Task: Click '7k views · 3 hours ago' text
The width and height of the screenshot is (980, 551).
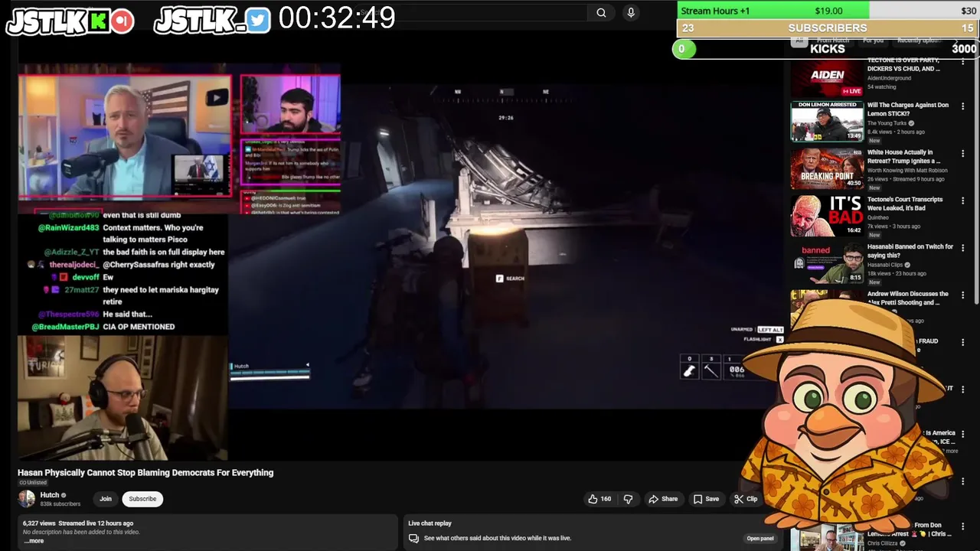Action: 893,227
